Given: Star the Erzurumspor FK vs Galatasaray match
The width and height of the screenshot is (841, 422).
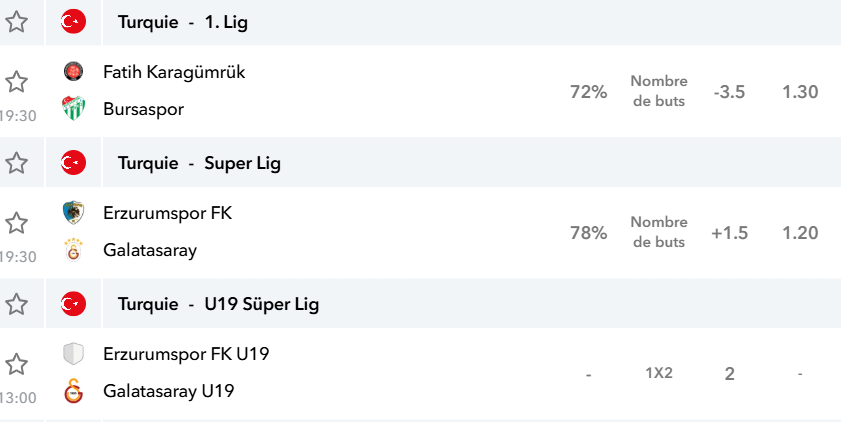Looking at the screenshot, I should point(16,223).
